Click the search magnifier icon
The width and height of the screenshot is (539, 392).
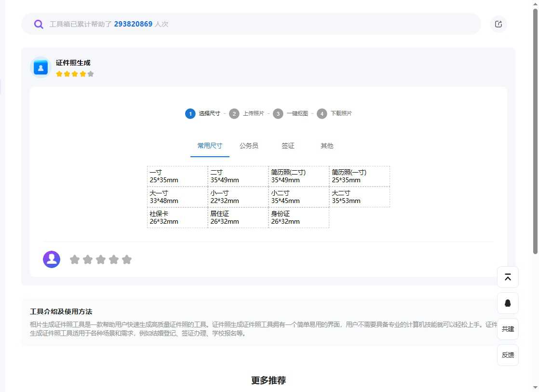39,24
